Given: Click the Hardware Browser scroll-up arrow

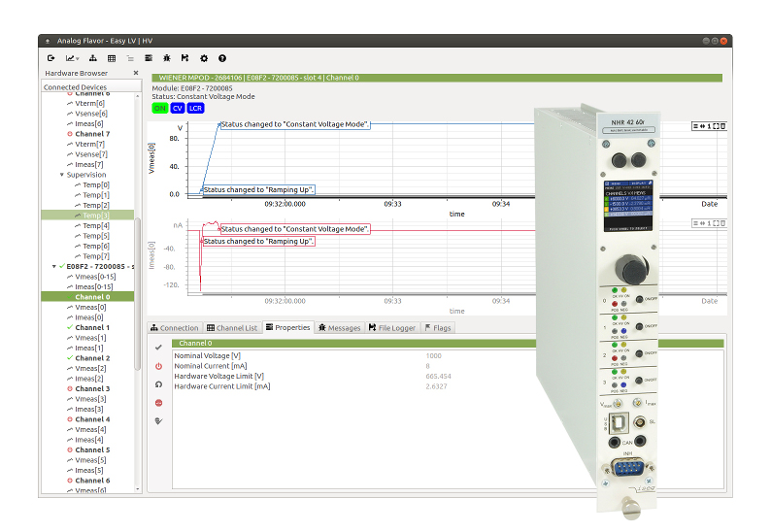Looking at the screenshot, I should coord(138,96).
